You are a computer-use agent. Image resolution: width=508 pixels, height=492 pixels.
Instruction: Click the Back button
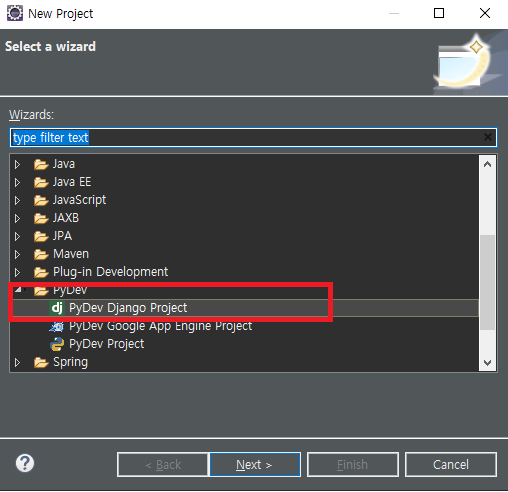click(x=163, y=464)
